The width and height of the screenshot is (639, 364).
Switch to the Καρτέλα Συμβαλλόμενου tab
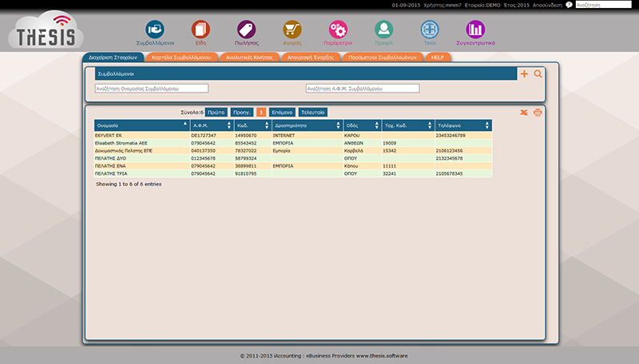[x=181, y=57]
